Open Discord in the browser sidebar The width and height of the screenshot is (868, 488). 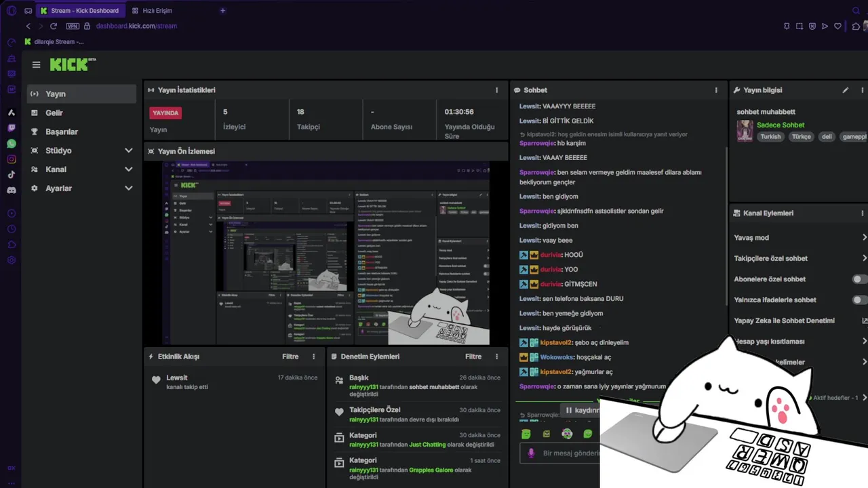pyautogui.click(x=12, y=190)
